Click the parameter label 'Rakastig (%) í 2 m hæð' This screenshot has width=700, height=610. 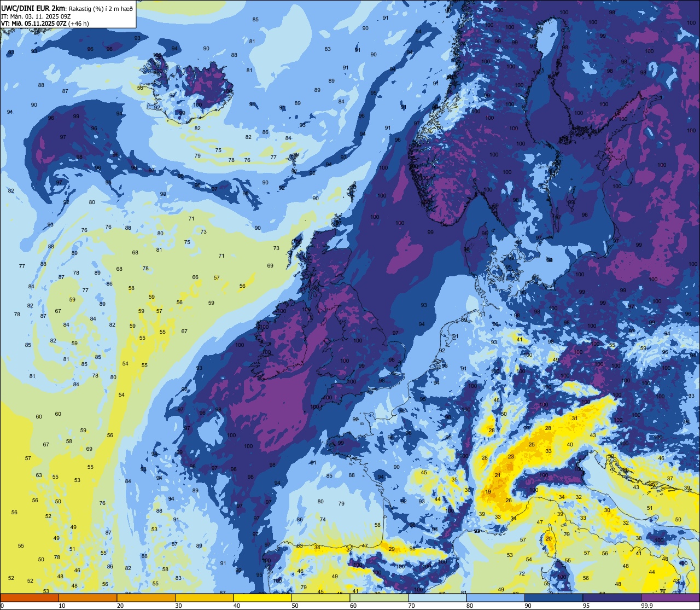101,8
